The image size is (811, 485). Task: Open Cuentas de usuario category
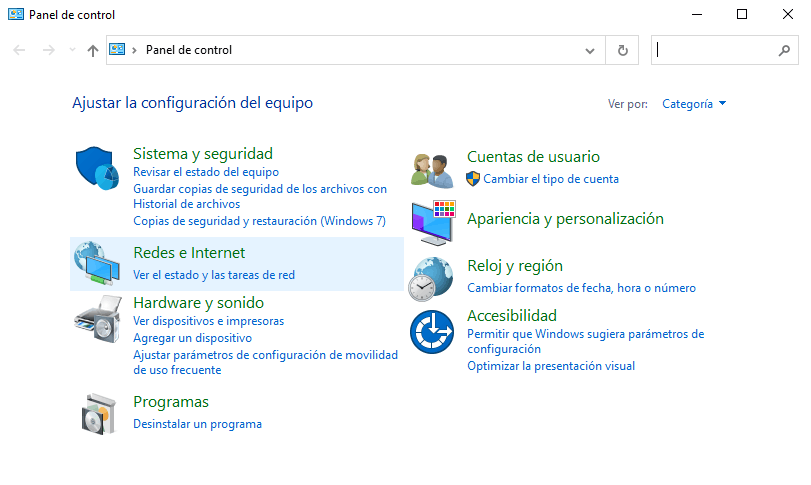click(533, 157)
